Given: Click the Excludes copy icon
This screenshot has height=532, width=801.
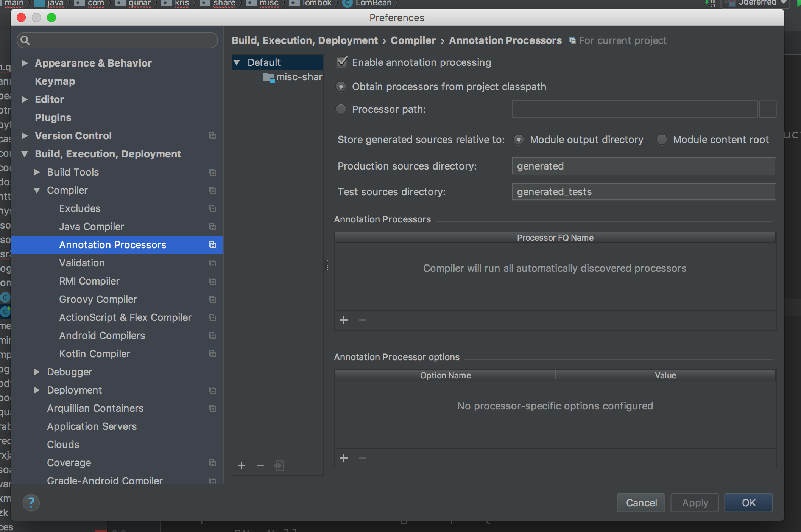Looking at the screenshot, I should point(213,208).
